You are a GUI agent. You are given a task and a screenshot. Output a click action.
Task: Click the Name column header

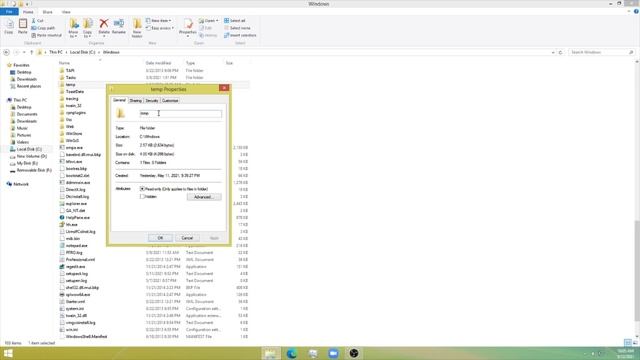point(64,63)
